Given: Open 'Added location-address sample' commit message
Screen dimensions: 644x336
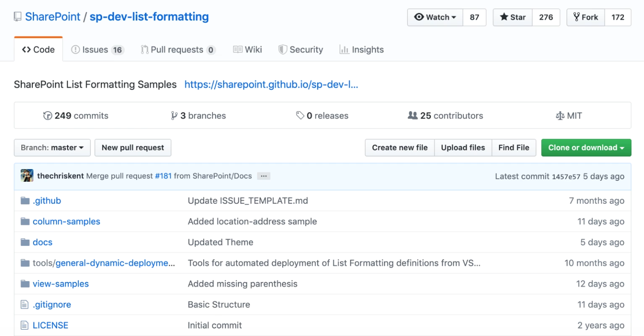Looking at the screenshot, I should [252, 221].
